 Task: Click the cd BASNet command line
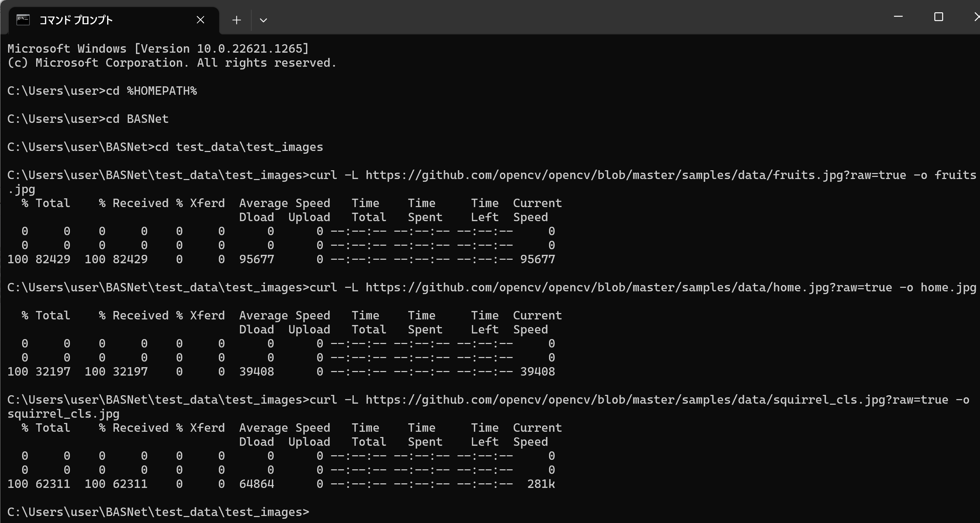[88, 119]
